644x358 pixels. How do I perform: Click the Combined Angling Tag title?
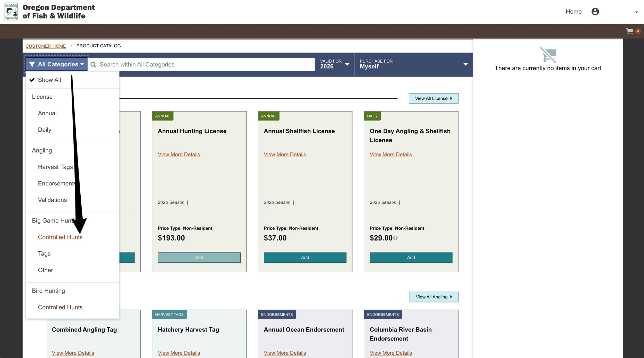coord(84,330)
